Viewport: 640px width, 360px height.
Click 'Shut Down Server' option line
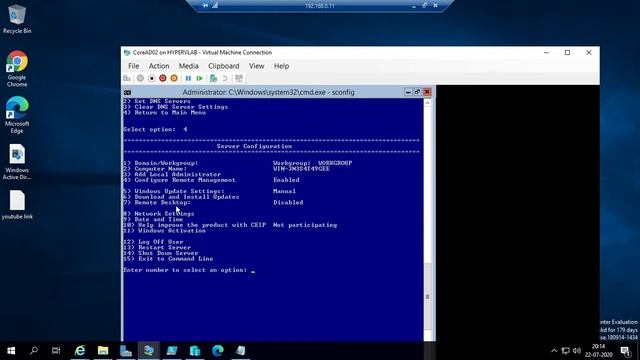point(161,253)
